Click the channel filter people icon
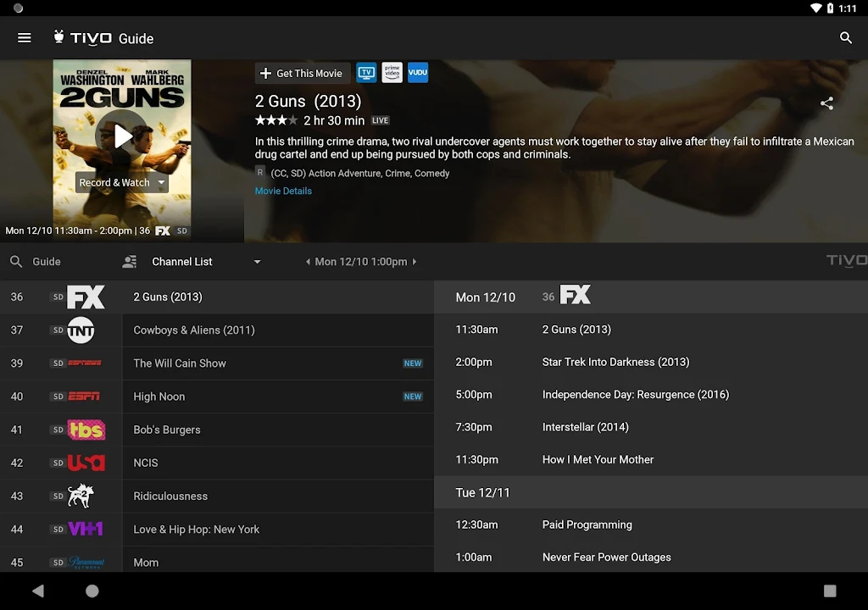 point(130,262)
